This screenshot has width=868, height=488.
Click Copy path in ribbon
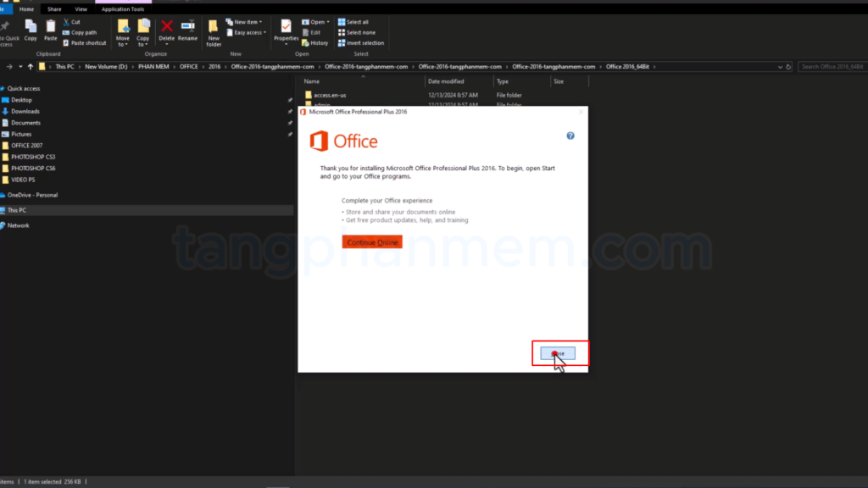click(x=80, y=33)
